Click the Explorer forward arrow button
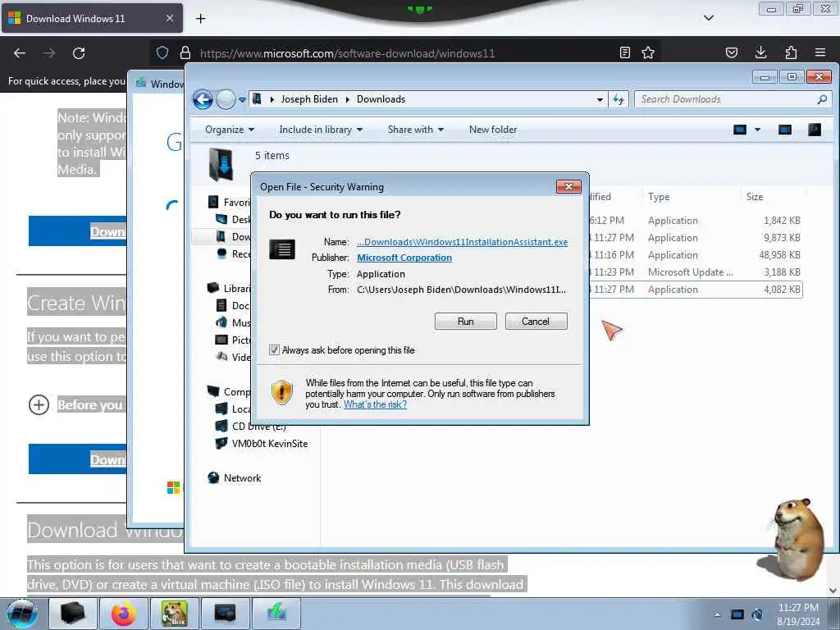This screenshot has width=840, height=630. tap(226, 99)
